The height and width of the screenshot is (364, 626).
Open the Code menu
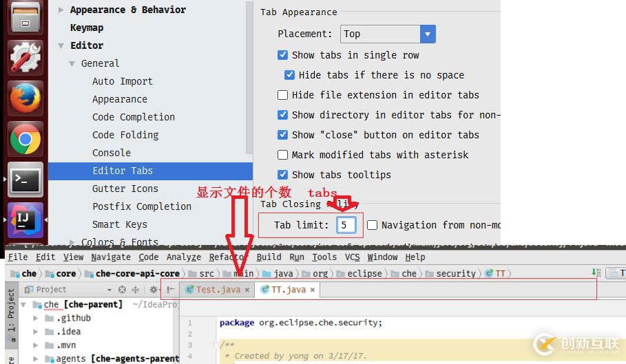149,257
